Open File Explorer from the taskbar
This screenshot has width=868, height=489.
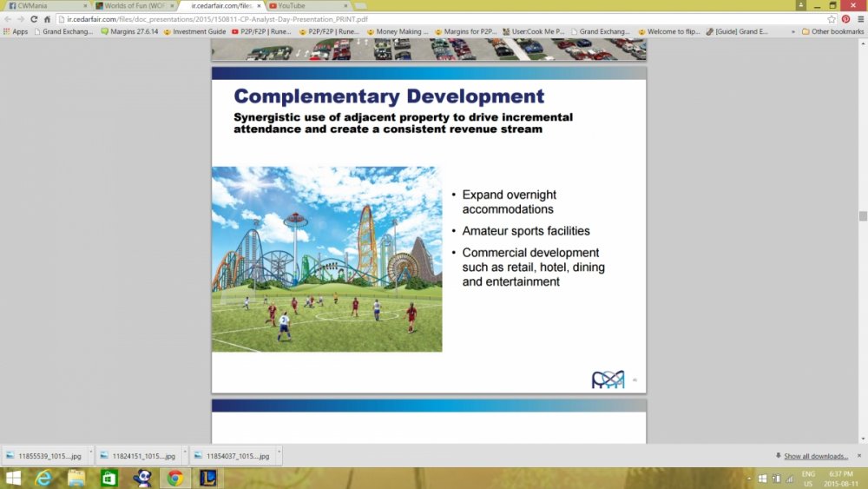point(76,478)
